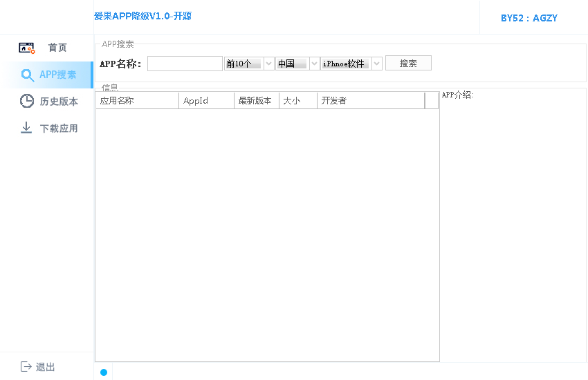Click 退出 to exit
The height and width of the screenshot is (380, 588).
pos(46,367)
